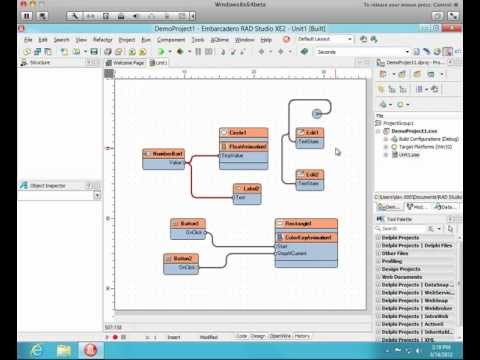Open the Component menu
The height and width of the screenshot is (360, 480).
click(x=171, y=40)
